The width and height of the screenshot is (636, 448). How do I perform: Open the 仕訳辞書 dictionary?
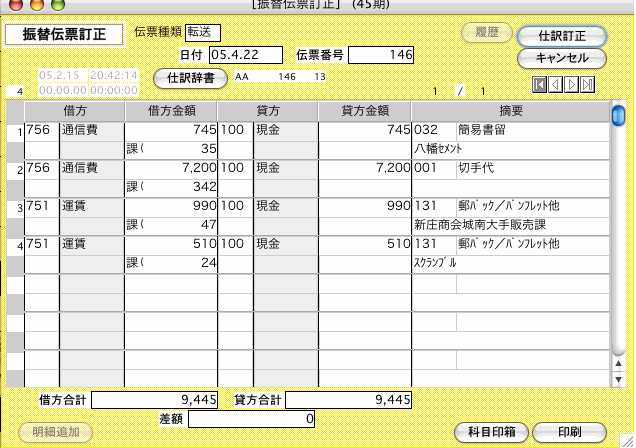pos(190,76)
